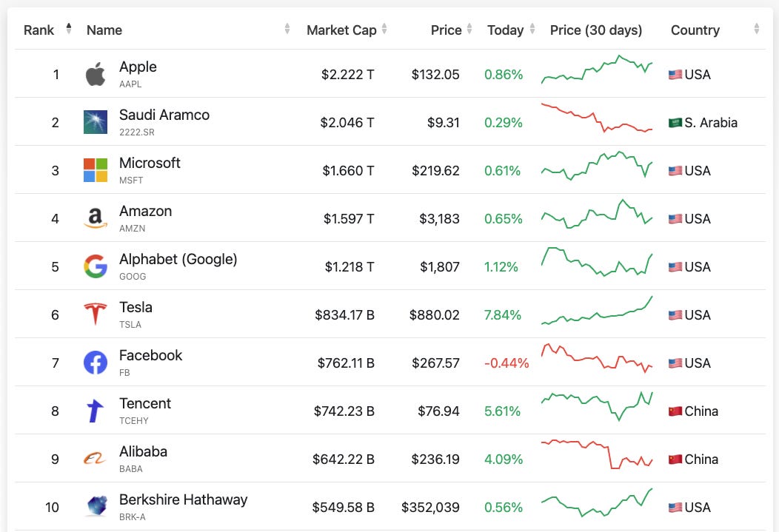Image resolution: width=779 pixels, height=532 pixels.
Task: Click the Saudi Aramco logo
Action: (x=96, y=122)
